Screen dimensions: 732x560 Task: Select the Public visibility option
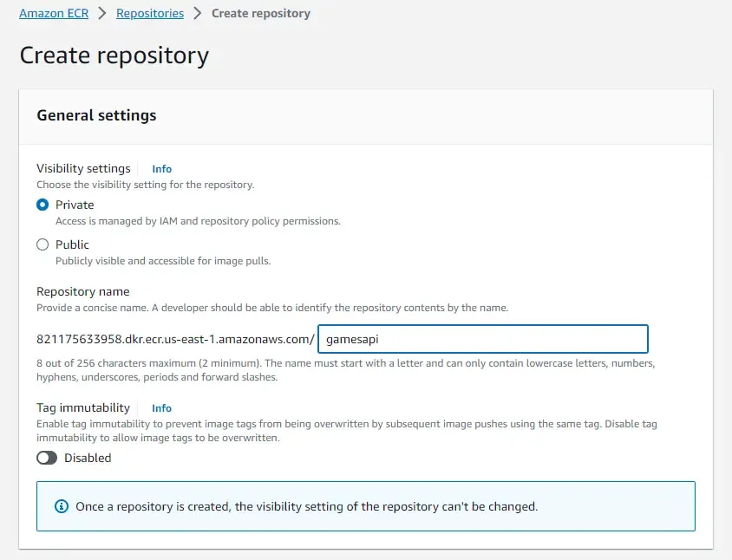40,244
